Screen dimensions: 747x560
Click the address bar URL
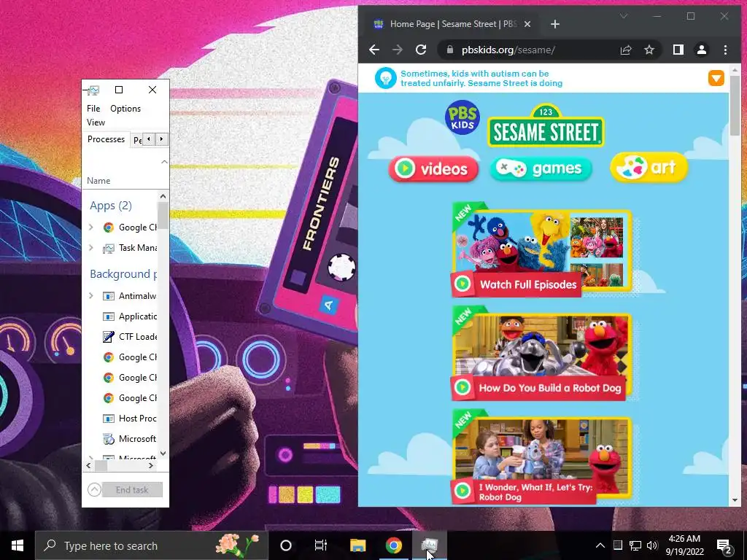[508, 50]
